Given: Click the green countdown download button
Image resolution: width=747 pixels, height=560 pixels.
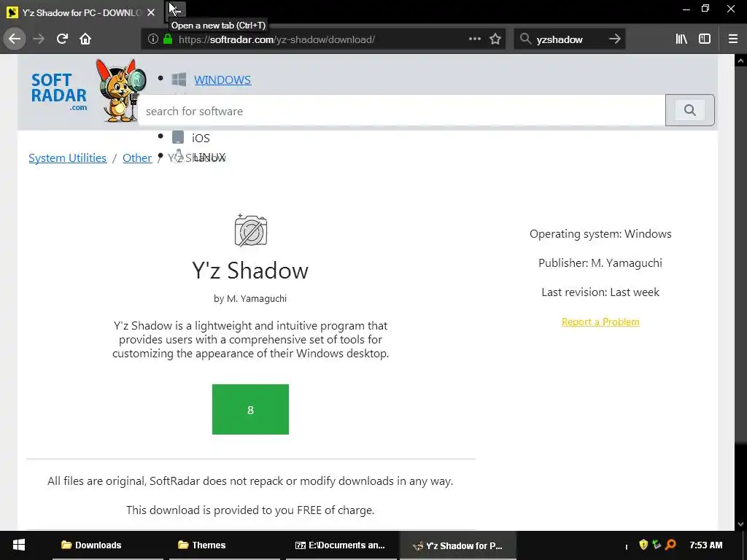Looking at the screenshot, I should (x=251, y=410).
